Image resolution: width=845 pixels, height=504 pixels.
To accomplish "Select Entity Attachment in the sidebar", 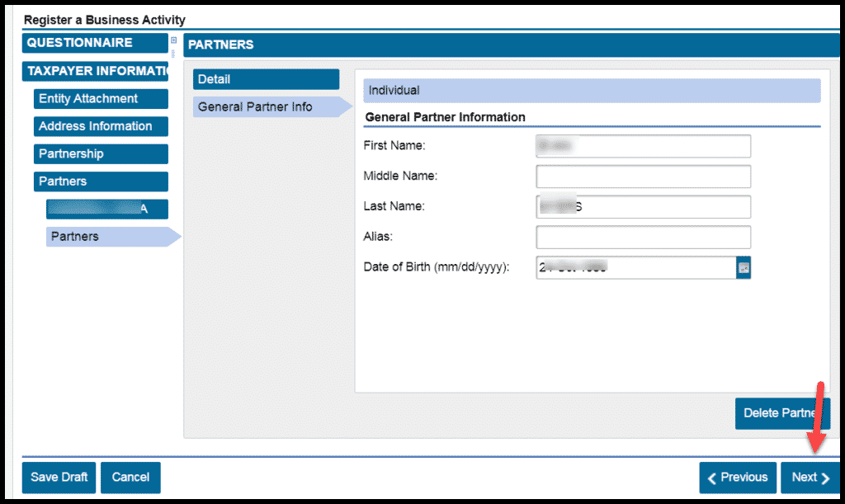I will [x=101, y=99].
